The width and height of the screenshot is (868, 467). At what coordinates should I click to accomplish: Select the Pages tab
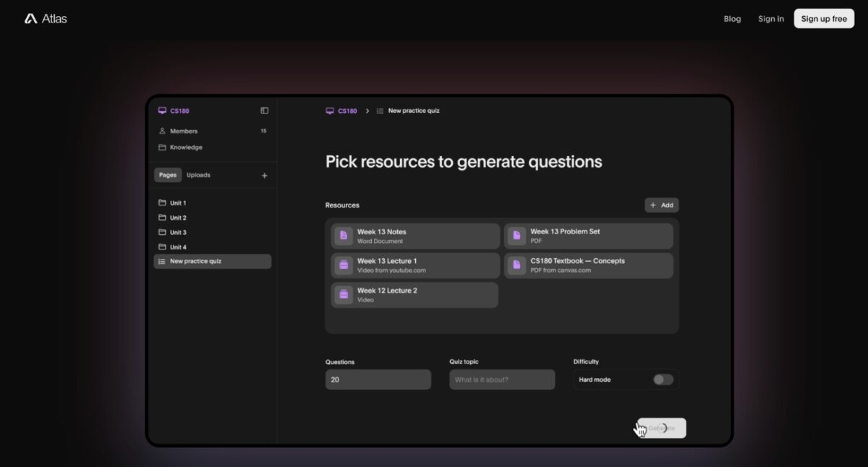(x=168, y=175)
